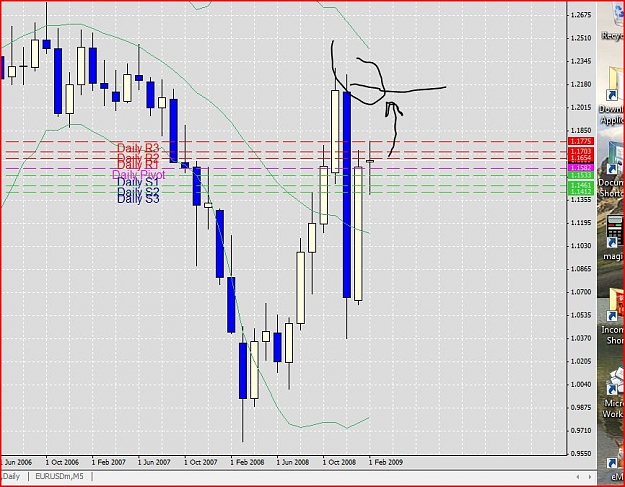Click the 1.0535 price axis value
Screen dimensions: 625x487
point(581,315)
